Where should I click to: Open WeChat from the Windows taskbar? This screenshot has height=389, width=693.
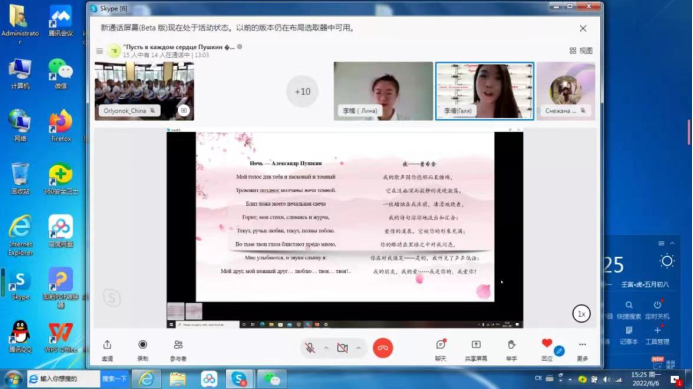[272, 379]
